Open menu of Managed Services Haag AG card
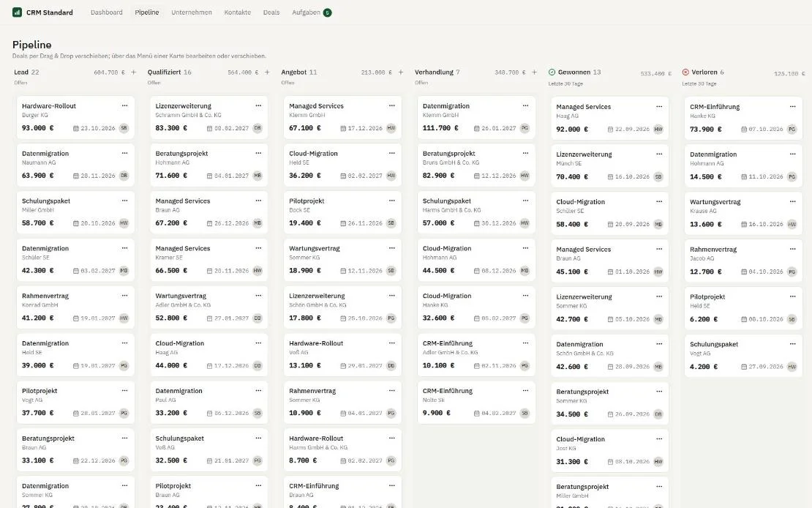 pos(659,107)
